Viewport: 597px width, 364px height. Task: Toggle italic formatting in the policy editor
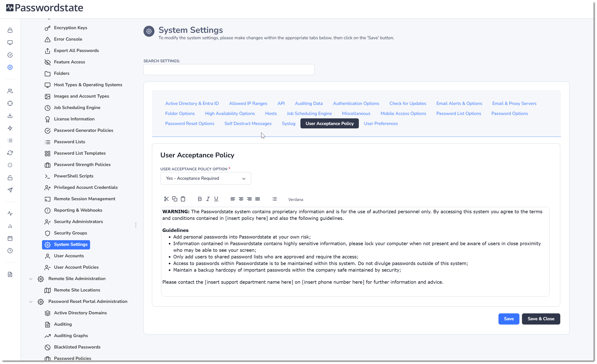click(x=208, y=199)
